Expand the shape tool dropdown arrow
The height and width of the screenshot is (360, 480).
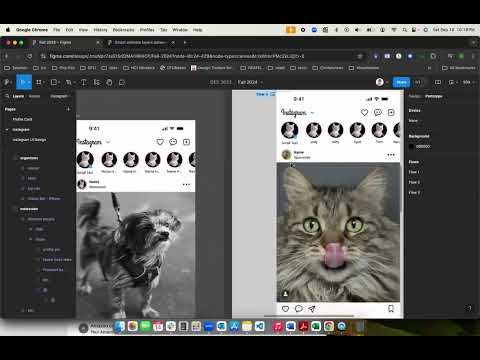tap(59, 82)
